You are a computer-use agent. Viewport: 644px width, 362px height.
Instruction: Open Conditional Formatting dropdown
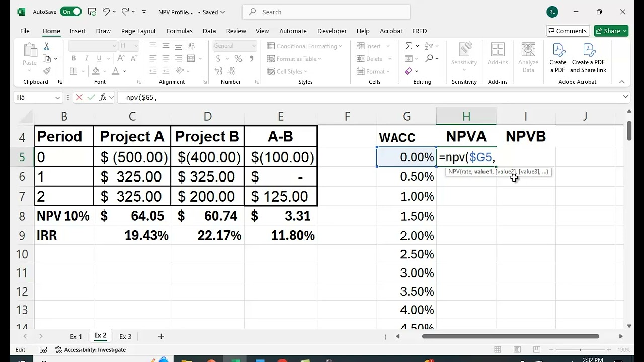coord(304,46)
